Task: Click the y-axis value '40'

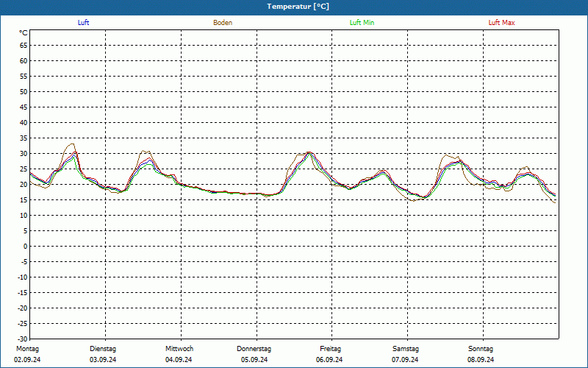Action: point(24,123)
